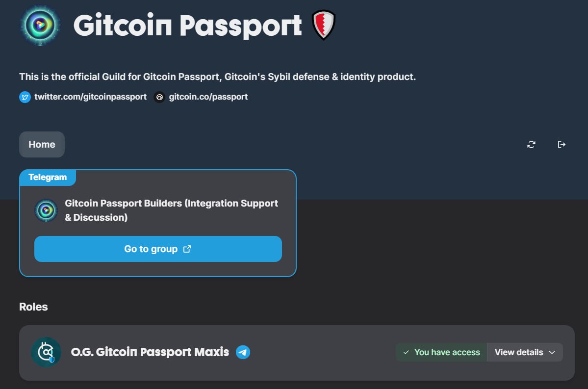Expand View details for the Maxis role
This screenshot has width=588, height=389.
tap(519, 352)
